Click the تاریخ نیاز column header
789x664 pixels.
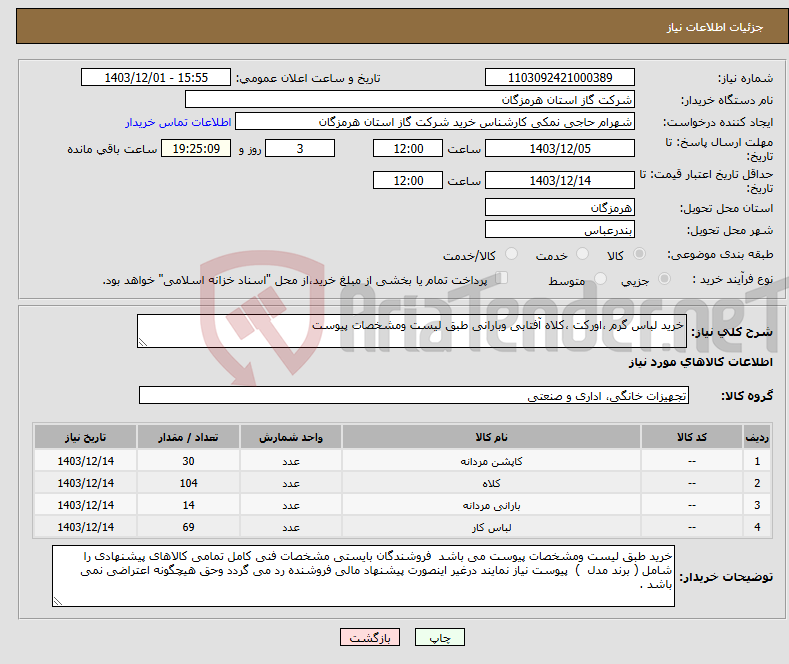pyautogui.click(x=86, y=437)
